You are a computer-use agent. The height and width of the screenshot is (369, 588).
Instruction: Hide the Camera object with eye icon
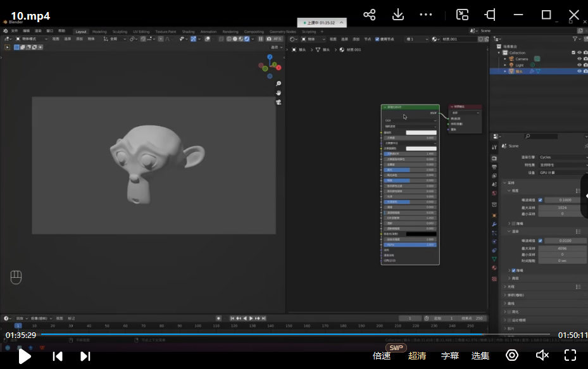579,59
